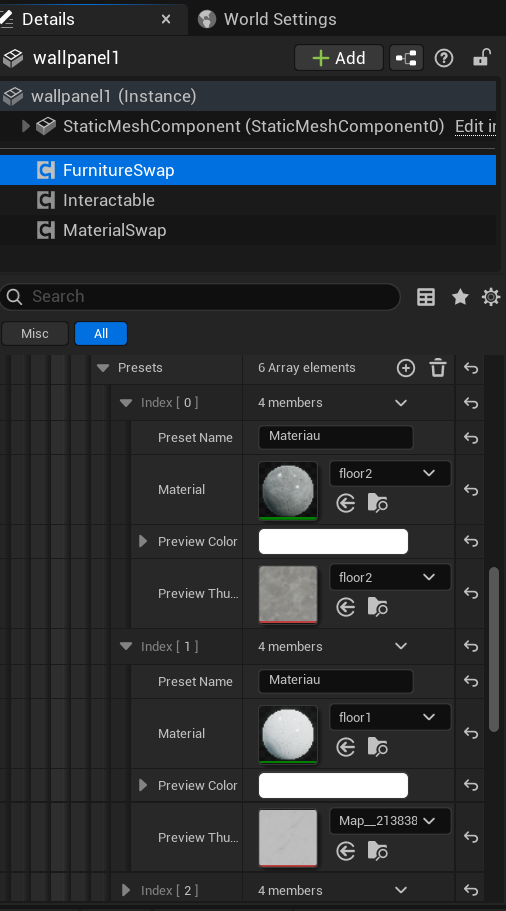This screenshot has height=911, width=506.
Task: Reset Index 0 Preview Color to default
Action: (x=471, y=541)
